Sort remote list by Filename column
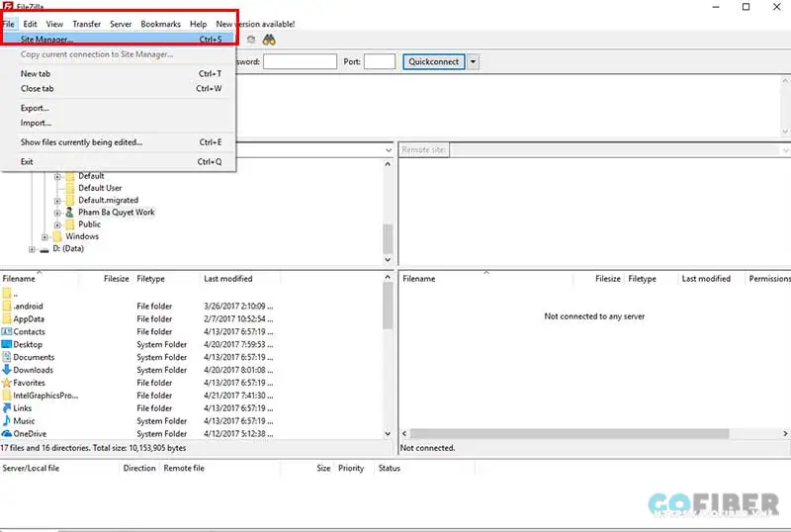 (x=486, y=279)
